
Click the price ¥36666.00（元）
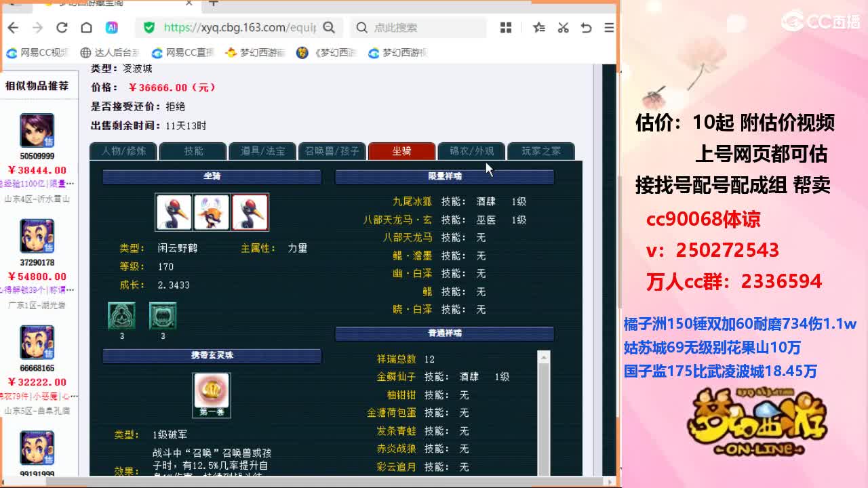coord(172,87)
